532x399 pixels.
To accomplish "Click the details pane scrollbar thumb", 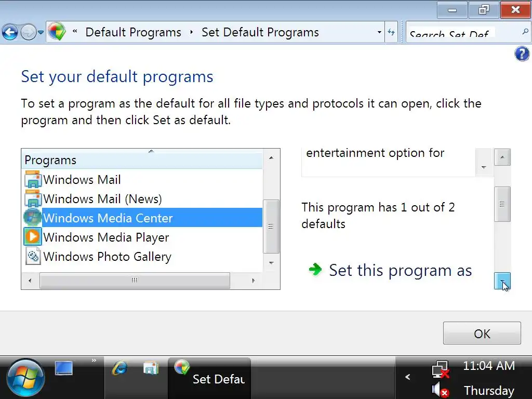I will [x=502, y=204].
